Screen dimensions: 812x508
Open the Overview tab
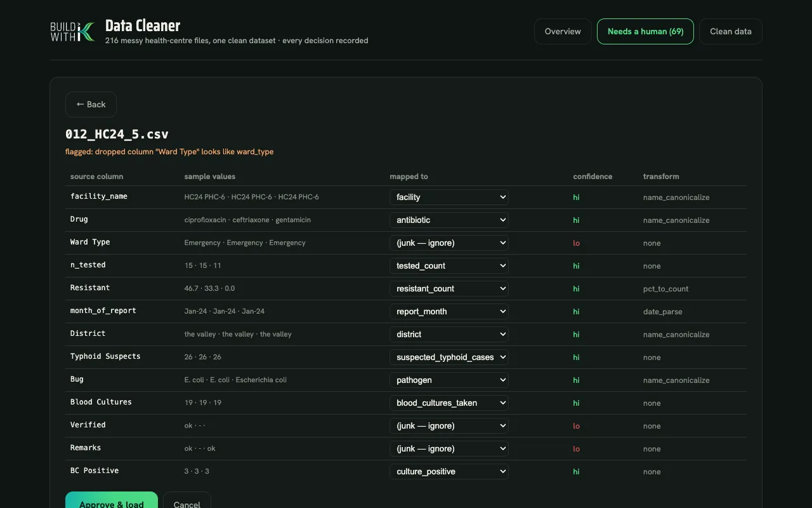[563, 31]
